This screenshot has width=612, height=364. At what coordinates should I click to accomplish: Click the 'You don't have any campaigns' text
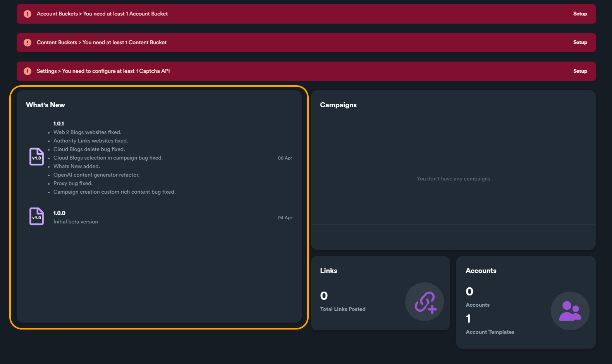pos(453,179)
